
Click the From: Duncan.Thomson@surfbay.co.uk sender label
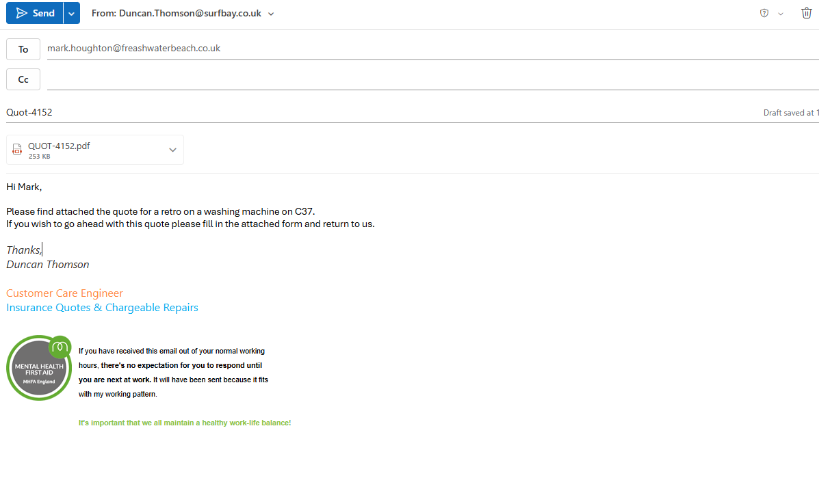[176, 13]
